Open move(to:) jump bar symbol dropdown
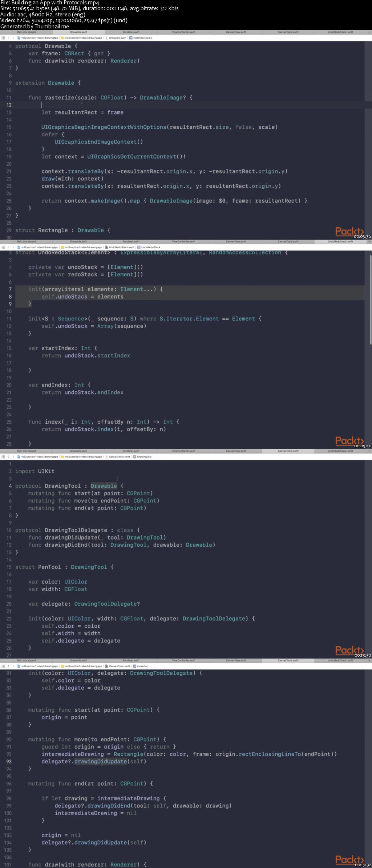Viewport: 372px width, 868px height. click(x=143, y=666)
